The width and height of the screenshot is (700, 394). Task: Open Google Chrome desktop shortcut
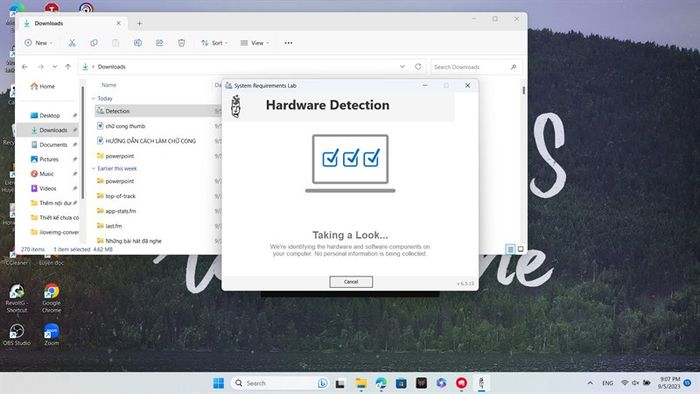pos(51,298)
